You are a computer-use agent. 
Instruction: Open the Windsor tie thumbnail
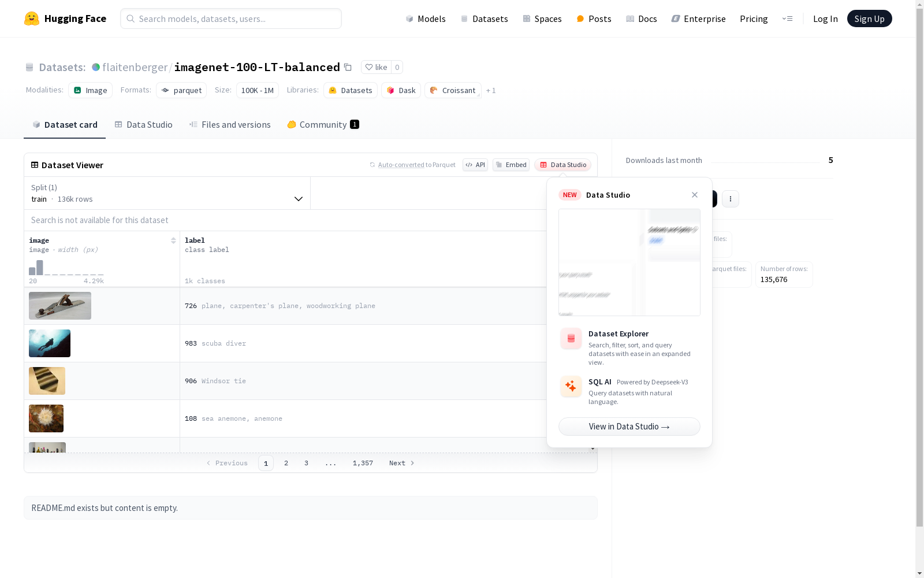click(x=47, y=381)
